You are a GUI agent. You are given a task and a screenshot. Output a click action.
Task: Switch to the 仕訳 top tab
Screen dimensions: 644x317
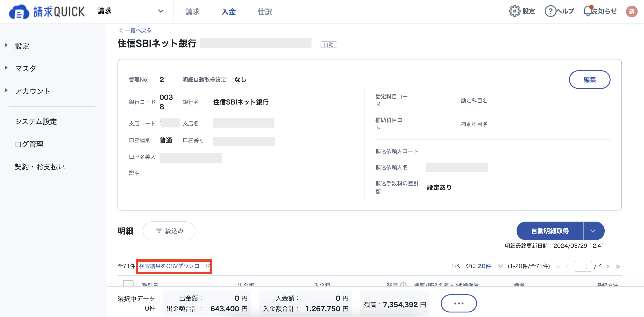pos(265,12)
